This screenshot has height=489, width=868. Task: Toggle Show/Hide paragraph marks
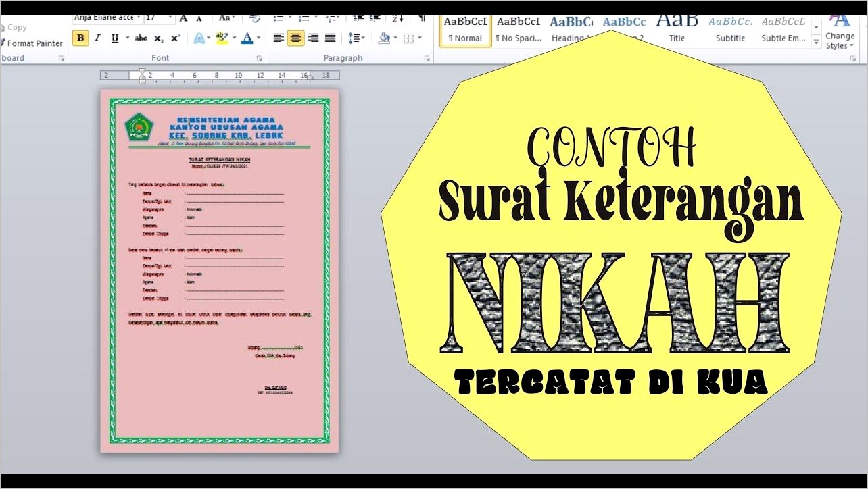click(421, 18)
